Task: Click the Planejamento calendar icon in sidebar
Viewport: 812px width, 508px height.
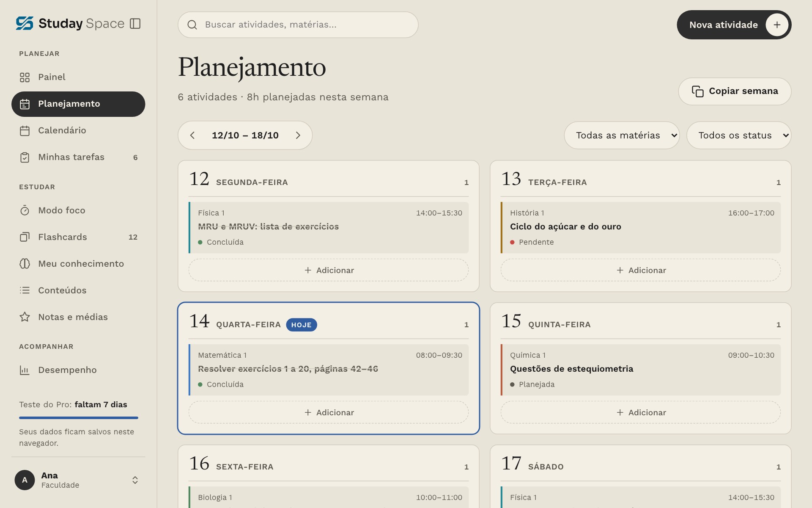Action: click(25, 104)
